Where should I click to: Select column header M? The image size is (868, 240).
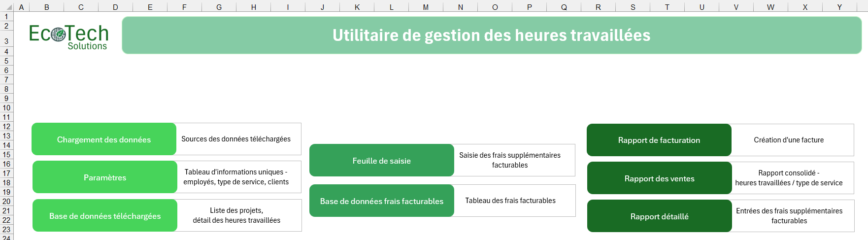point(426,7)
